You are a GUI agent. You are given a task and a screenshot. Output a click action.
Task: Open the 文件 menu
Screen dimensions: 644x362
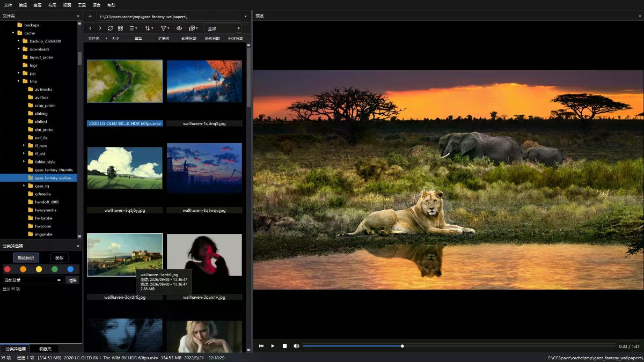coord(8,5)
